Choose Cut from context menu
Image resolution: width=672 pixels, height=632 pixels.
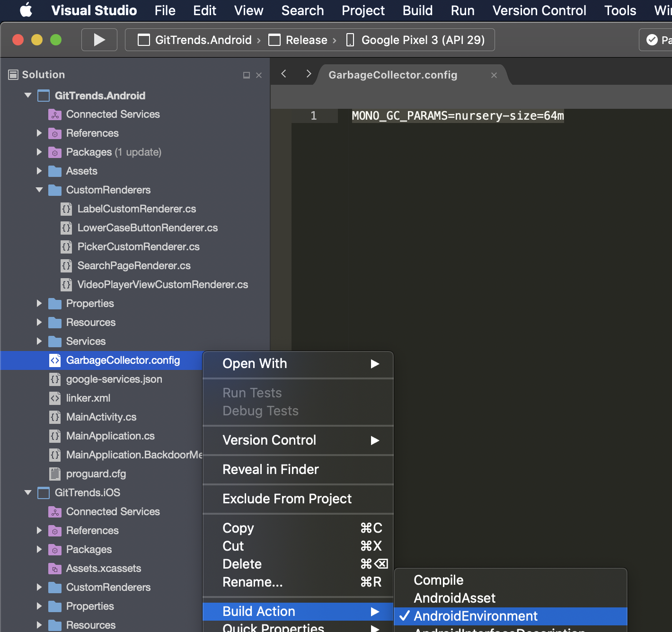298,546
